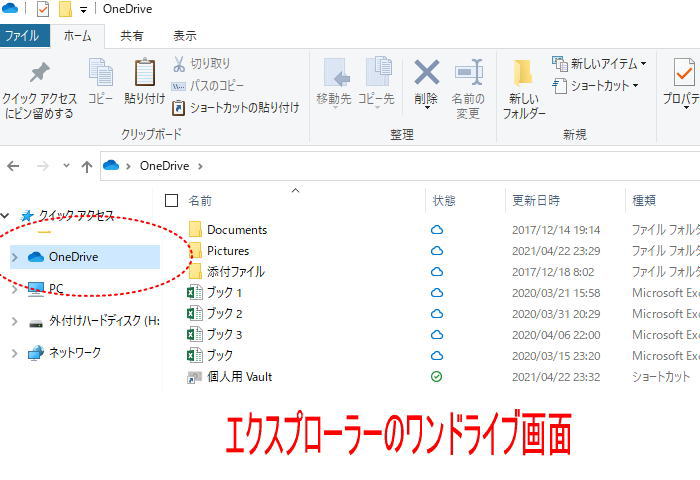Click cloud status icon for Documents
This screenshot has width=700, height=480.
pos(437,230)
